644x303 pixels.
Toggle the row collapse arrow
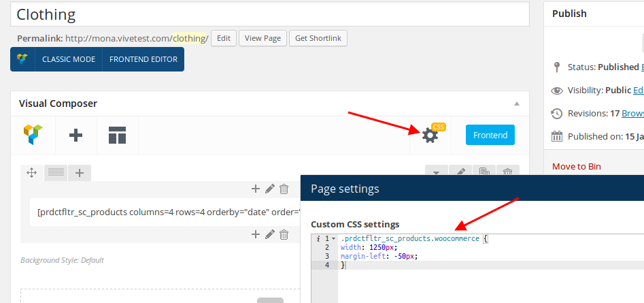(436, 170)
